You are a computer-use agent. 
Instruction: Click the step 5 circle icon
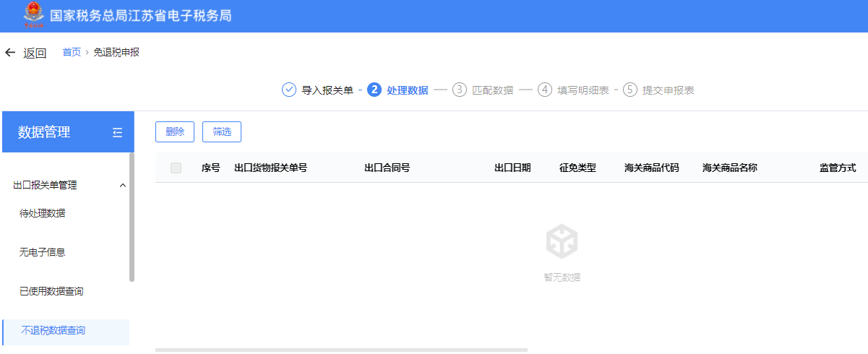coord(630,90)
